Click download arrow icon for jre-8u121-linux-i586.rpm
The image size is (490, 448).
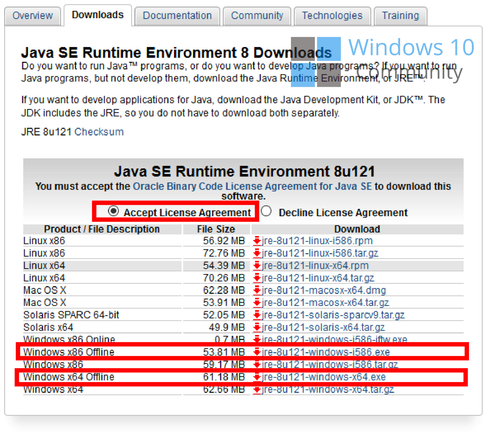point(257,241)
